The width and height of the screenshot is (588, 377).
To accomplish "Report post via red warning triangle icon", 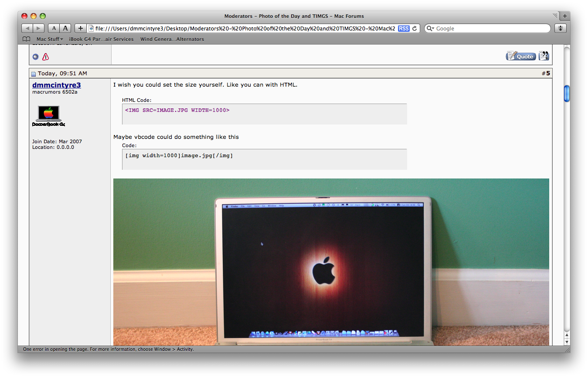I will tap(46, 57).
